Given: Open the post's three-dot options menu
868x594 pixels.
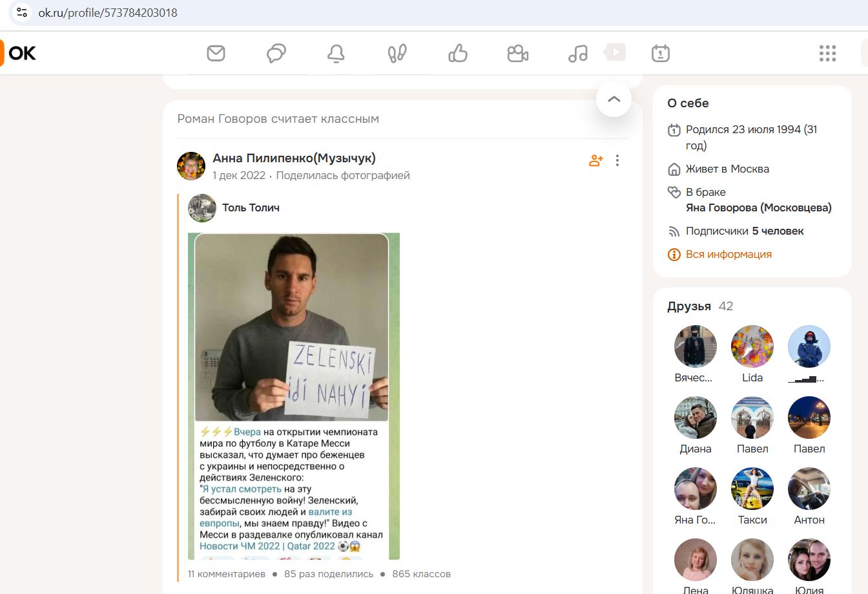Looking at the screenshot, I should [x=617, y=160].
